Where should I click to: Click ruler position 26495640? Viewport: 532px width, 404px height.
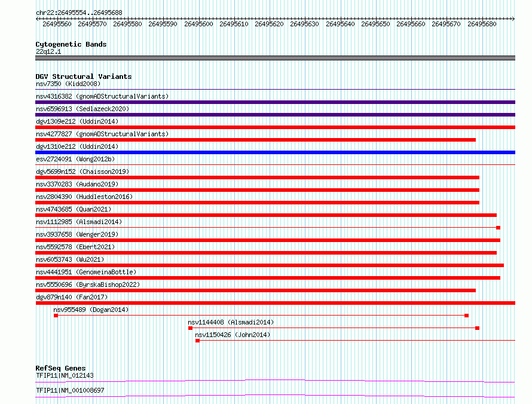point(340,24)
